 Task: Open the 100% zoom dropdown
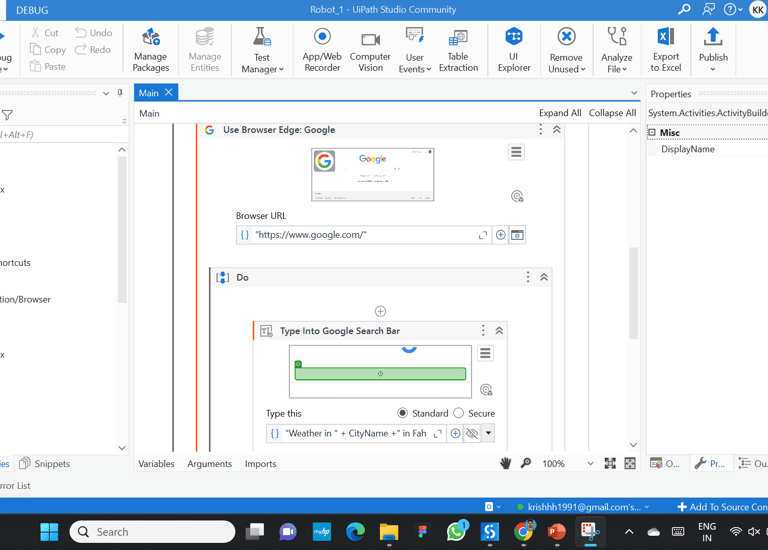pos(590,463)
